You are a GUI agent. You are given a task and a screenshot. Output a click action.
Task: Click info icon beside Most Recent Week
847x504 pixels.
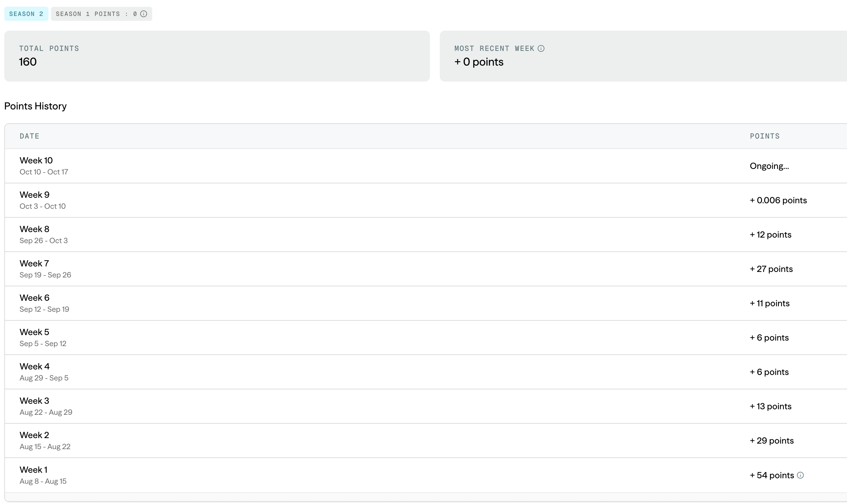(x=541, y=48)
